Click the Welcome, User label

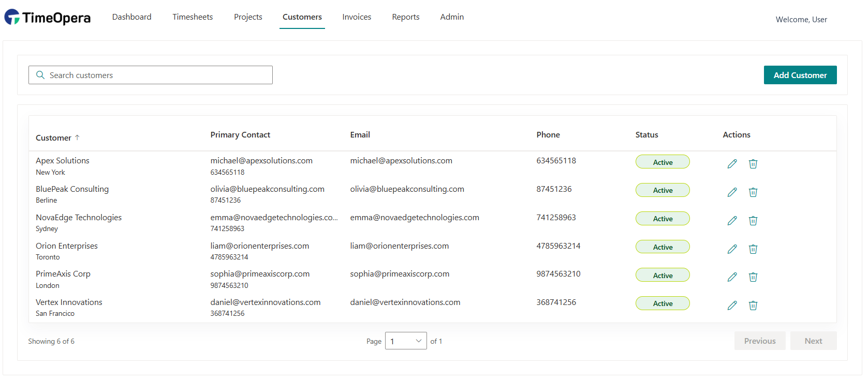click(801, 20)
